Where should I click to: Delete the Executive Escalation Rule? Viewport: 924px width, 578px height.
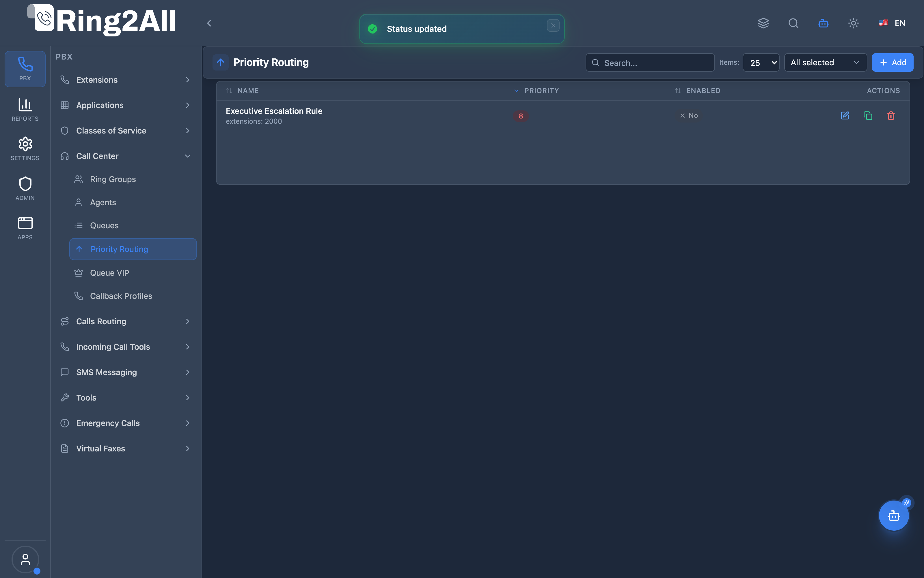pyautogui.click(x=891, y=115)
